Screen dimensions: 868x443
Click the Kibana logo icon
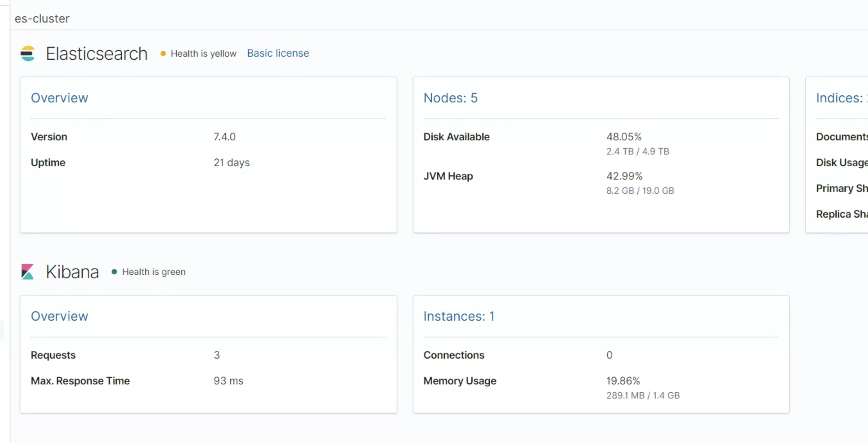tap(27, 272)
